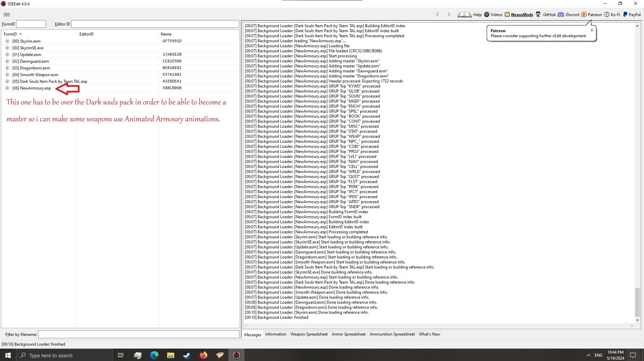
Task: Switch to the Weapon Spreadsheet tab
Action: point(309,334)
